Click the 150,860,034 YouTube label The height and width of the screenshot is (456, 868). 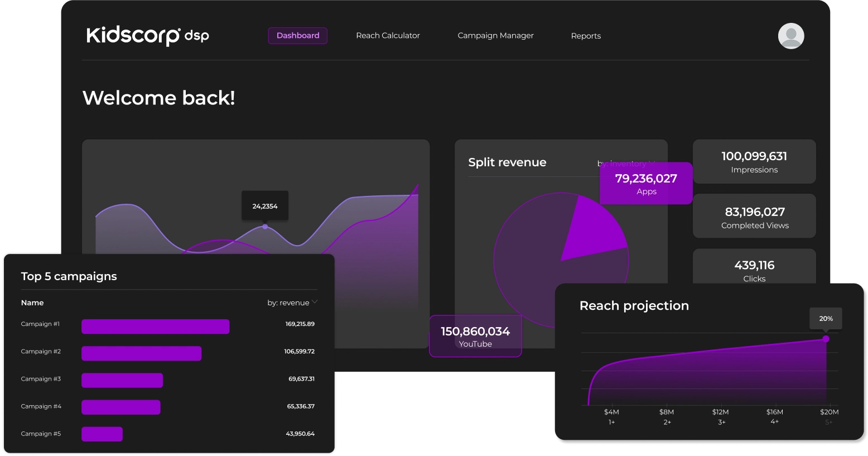click(475, 336)
